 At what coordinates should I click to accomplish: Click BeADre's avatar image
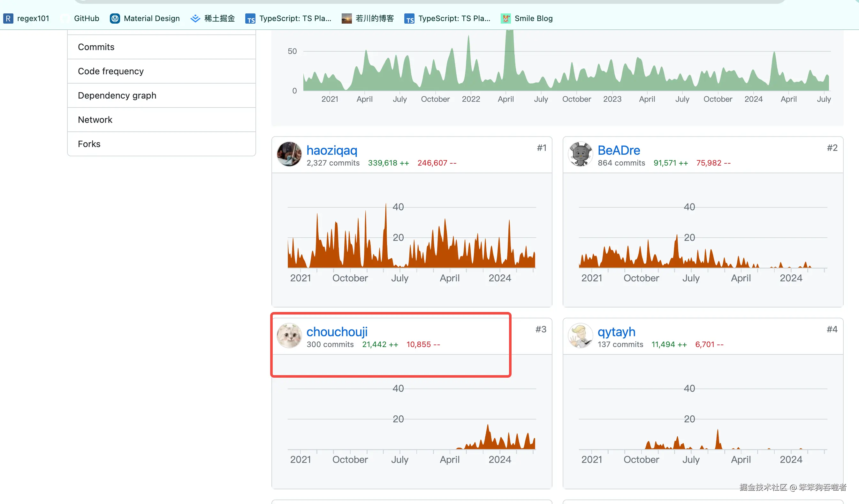coord(580,154)
